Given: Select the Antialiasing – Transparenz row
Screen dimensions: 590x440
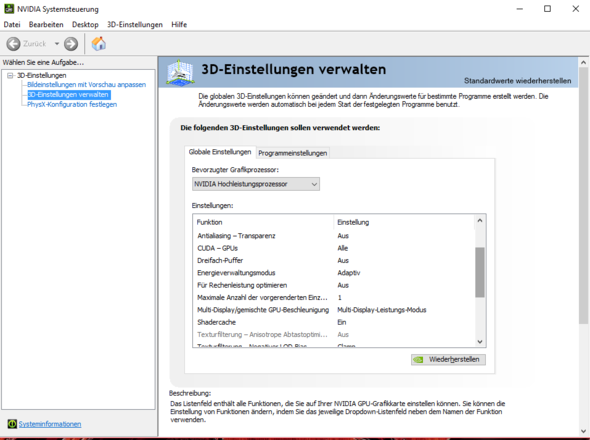Looking at the screenshot, I should (x=334, y=236).
